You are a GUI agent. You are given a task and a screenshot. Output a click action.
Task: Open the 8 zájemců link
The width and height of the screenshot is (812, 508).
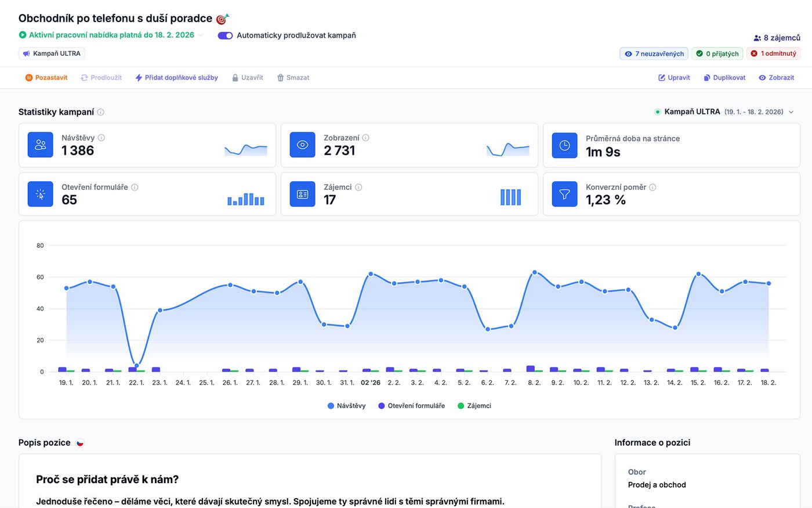pos(777,38)
